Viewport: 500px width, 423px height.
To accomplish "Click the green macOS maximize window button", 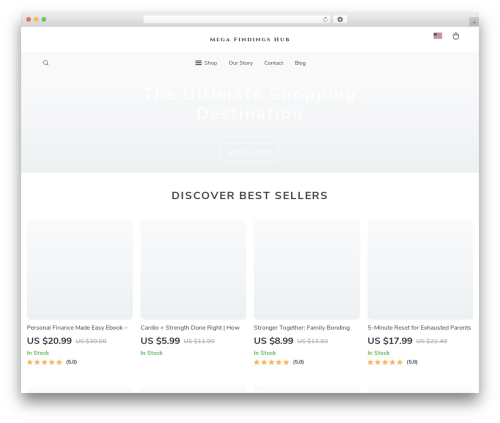I will (44, 19).
